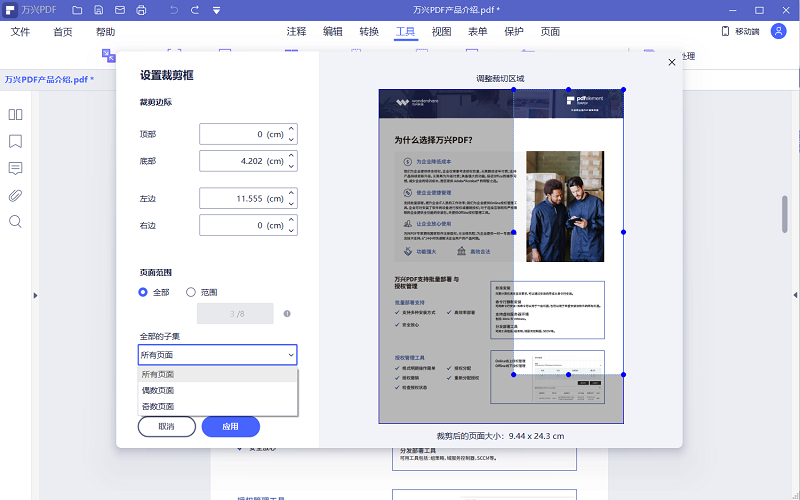This screenshot has width=800, height=500.
Task: Increase the 右边 margin with up arrow
Action: pyautogui.click(x=291, y=220)
